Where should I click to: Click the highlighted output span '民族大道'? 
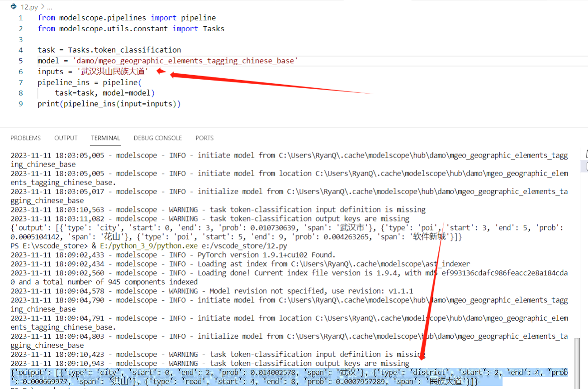pyautogui.click(x=446, y=382)
